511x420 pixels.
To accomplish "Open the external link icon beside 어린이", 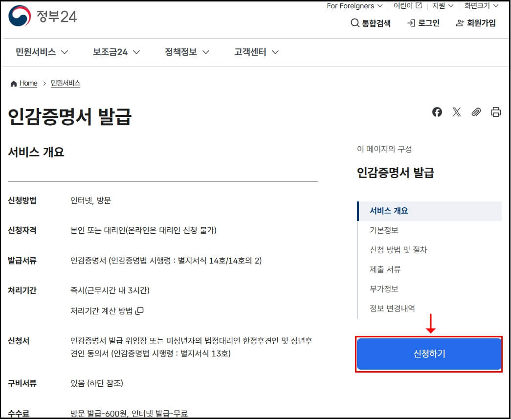I will click(x=418, y=5).
